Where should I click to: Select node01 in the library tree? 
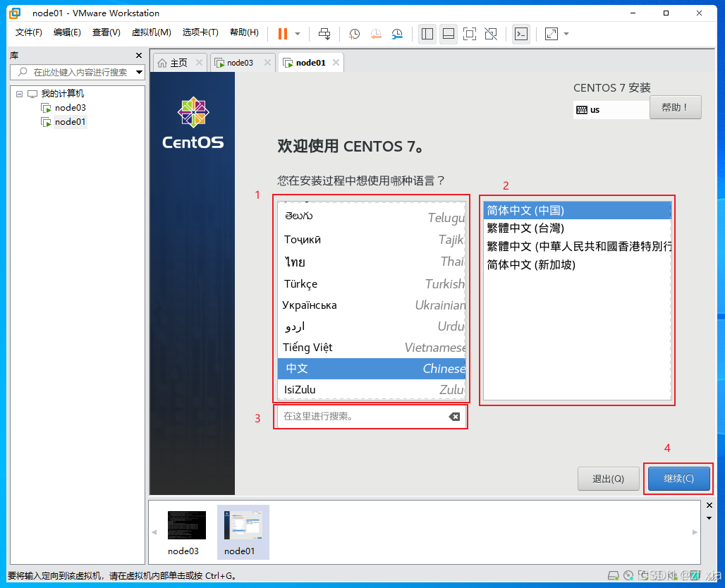coord(70,122)
